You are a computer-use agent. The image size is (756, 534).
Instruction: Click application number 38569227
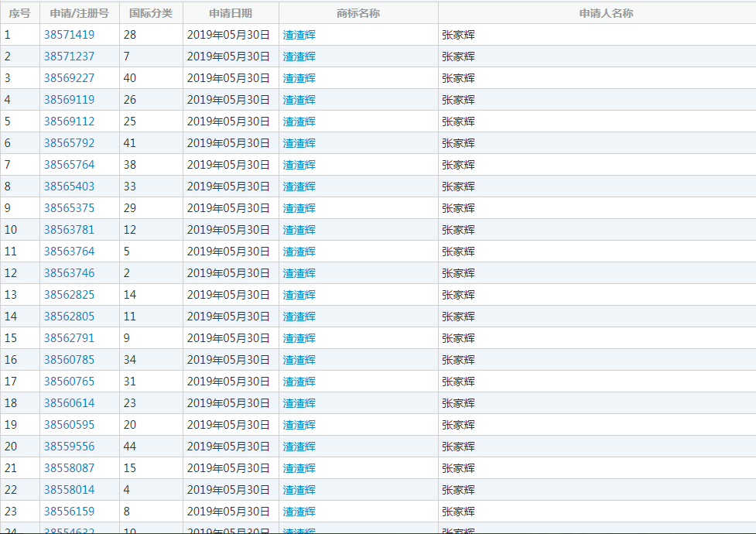[x=69, y=78]
